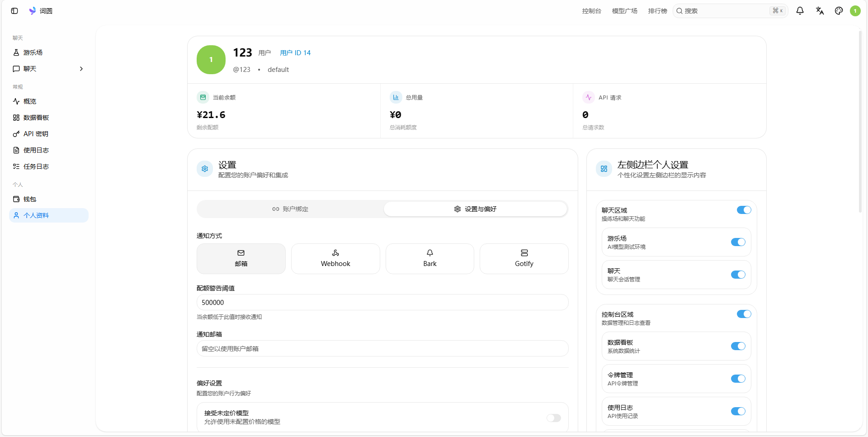Toggle the 聊天区域 switch
This screenshot has width=868, height=437.
(744, 210)
